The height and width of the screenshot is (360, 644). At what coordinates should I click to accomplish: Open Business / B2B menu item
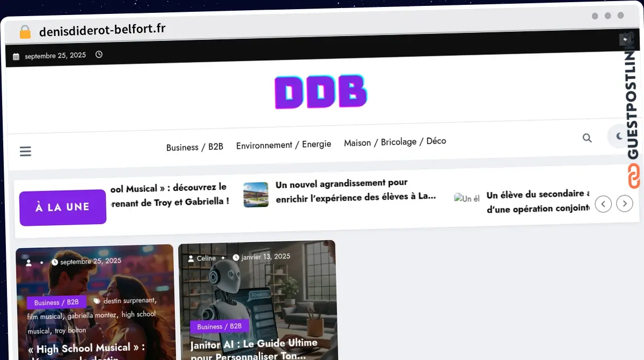195,147
